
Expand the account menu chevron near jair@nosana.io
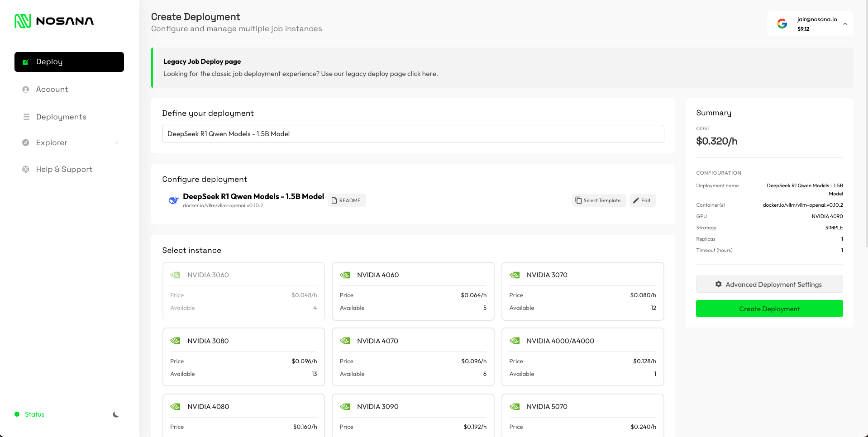click(x=844, y=24)
